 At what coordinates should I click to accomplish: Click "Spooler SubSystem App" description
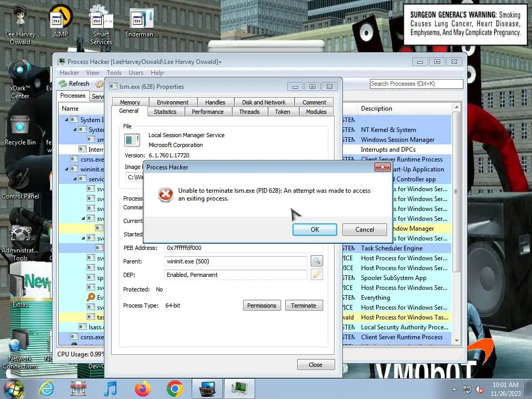tap(394, 278)
